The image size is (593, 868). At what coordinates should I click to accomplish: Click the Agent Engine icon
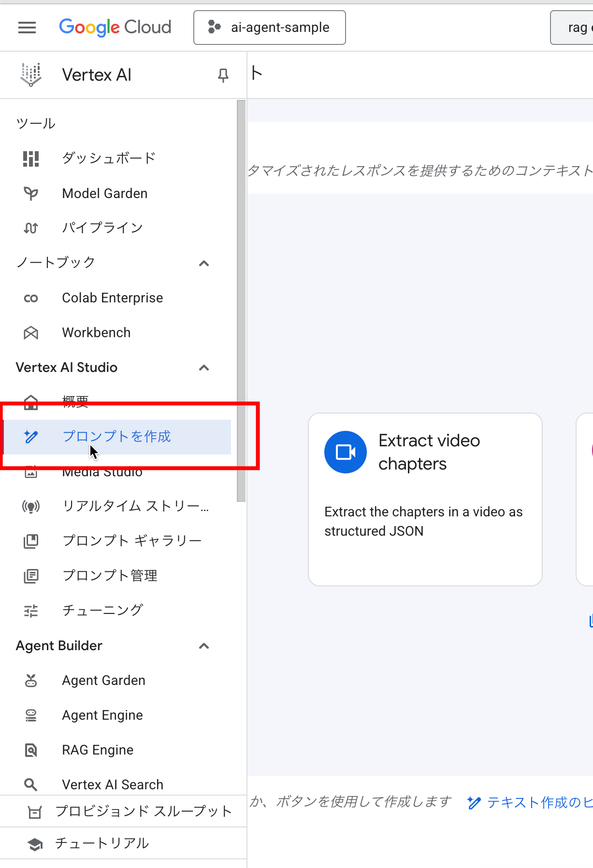pos(31,715)
